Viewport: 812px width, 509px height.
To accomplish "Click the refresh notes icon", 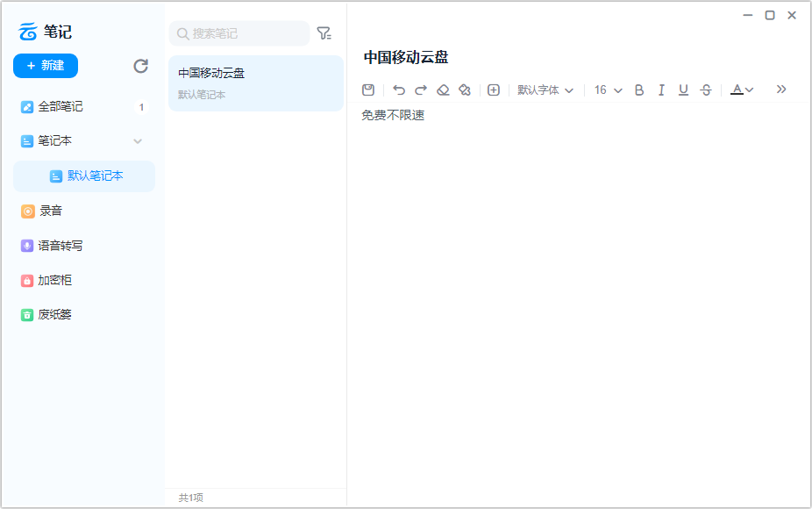I will coord(139,66).
